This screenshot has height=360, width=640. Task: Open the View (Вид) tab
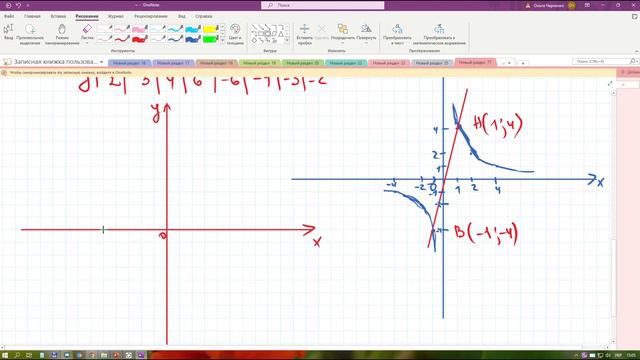click(x=182, y=16)
